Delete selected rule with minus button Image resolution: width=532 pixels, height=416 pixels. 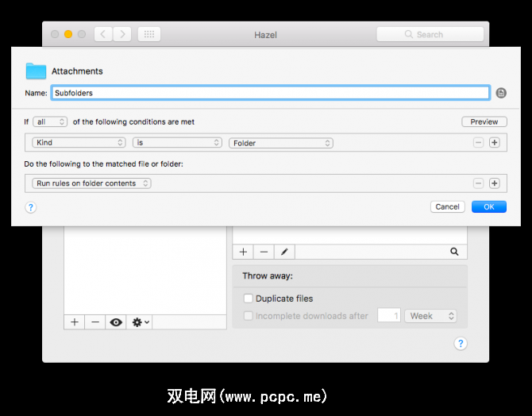[x=264, y=252]
